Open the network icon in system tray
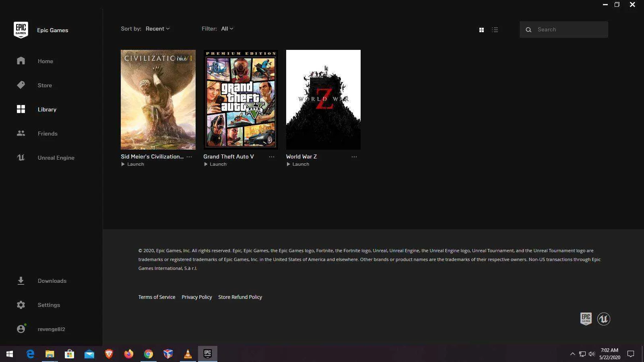The width and height of the screenshot is (644, 362). (x=582, y=354)
